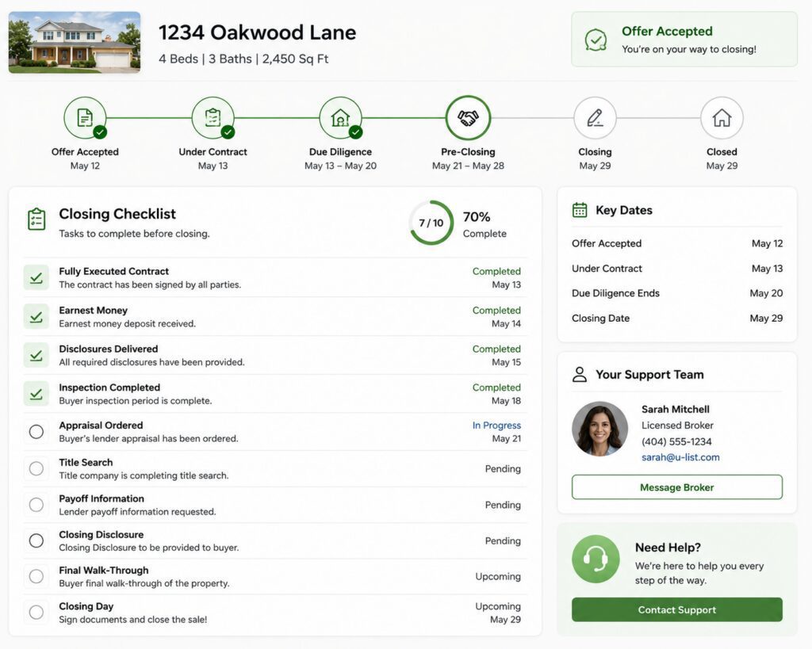812x649 pixels.
Task: Click the Closed house step icon
Action: pyautogui.click(x=722, y=118)
